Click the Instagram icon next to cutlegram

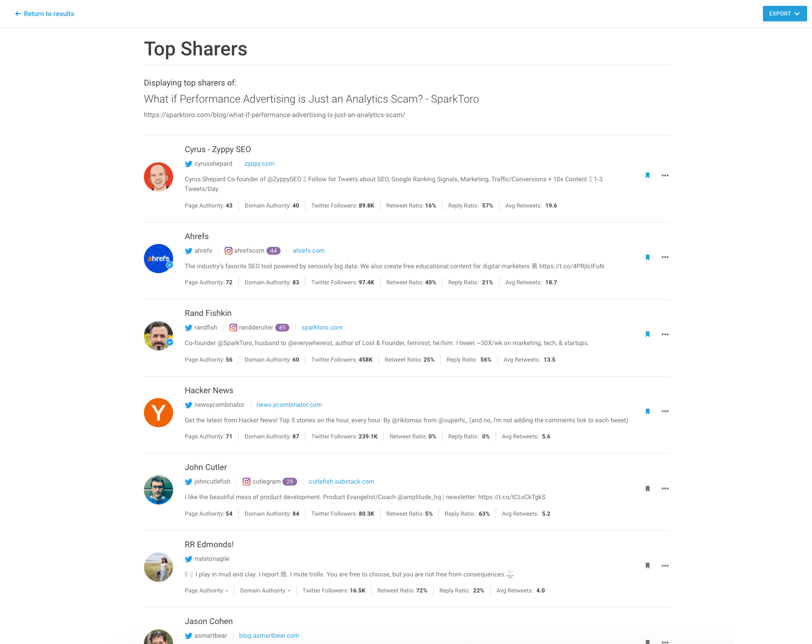pyautogui.click(x=247, y=482)
